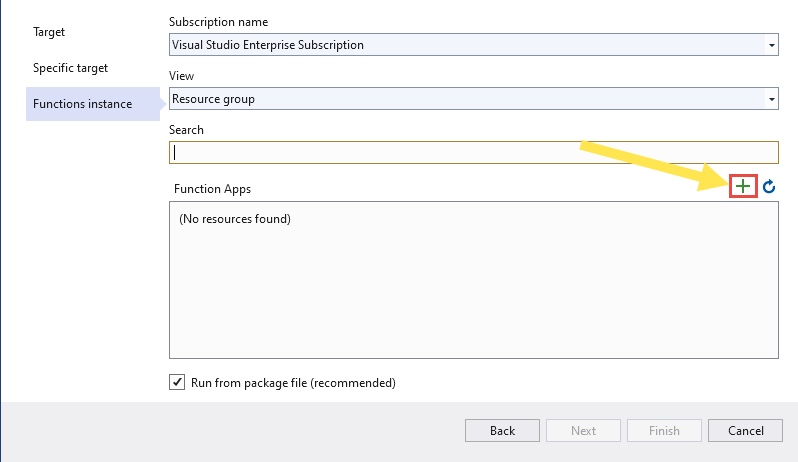This screenshot has height=462, width=798.
Task: Click inside the empty Function Apps list
Action: click(x=473, y=300)
